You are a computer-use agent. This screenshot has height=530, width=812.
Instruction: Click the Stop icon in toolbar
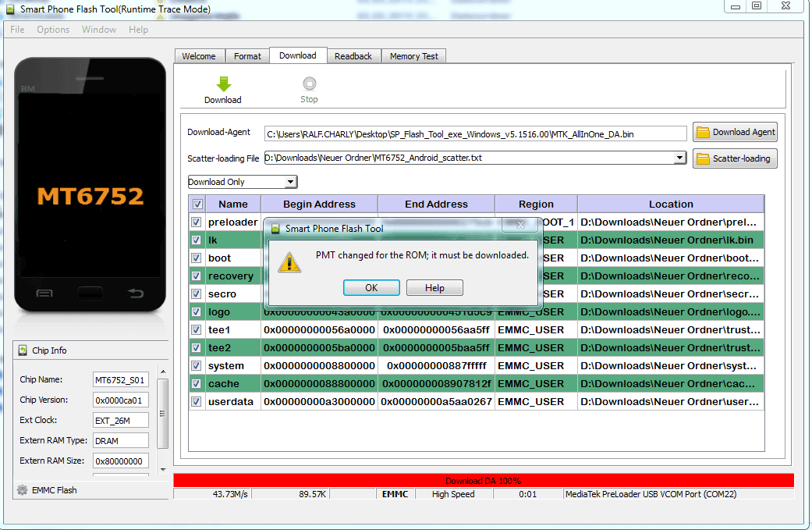[309, 84]
